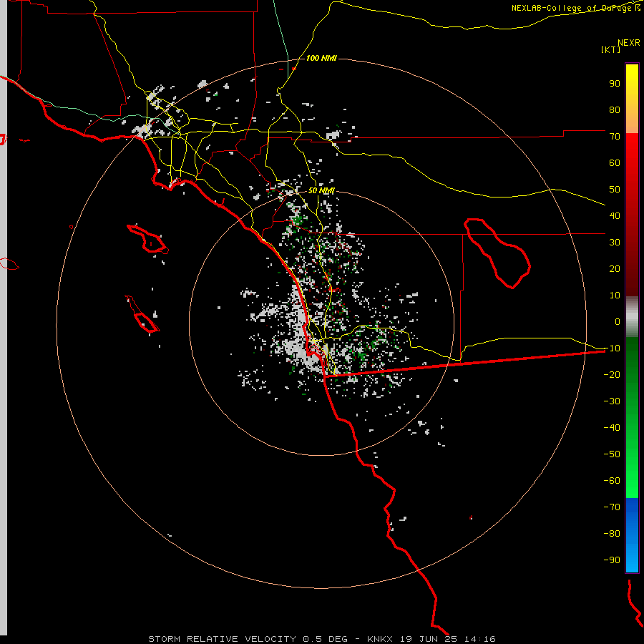Click the large red-outlined lake east of the radar

[497, 253]
